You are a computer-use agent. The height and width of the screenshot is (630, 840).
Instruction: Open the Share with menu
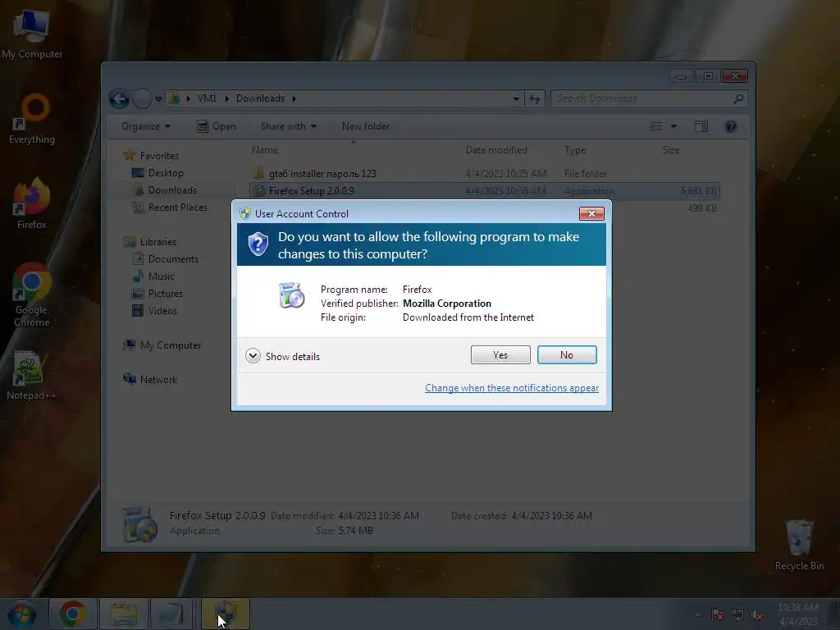click(288, 126)
